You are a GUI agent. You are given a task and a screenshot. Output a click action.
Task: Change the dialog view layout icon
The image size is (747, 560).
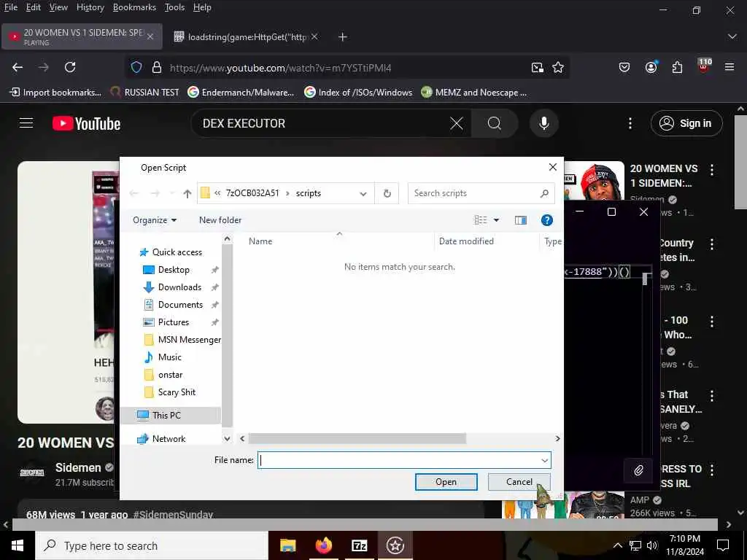(x=481, y=220)
